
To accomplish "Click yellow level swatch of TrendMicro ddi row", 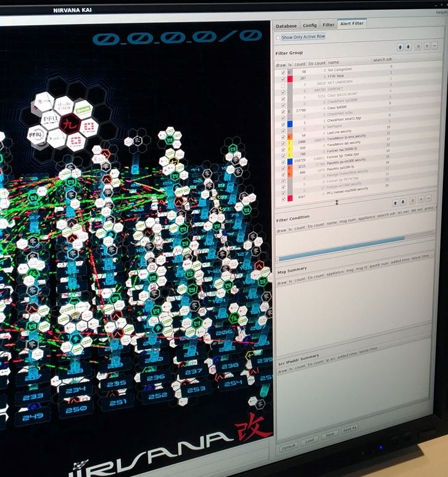I will [290, 149].
